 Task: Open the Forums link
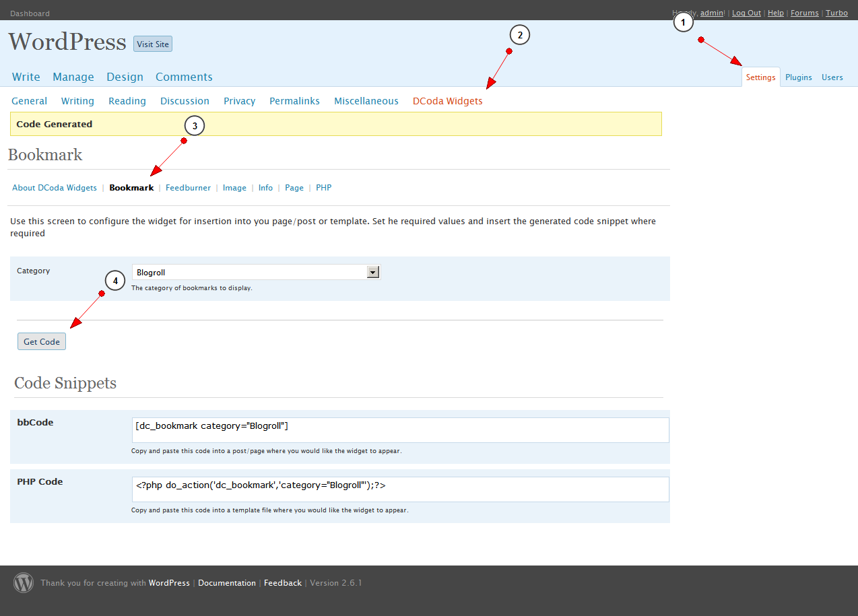pyautogui.click(x=804, y=13)
